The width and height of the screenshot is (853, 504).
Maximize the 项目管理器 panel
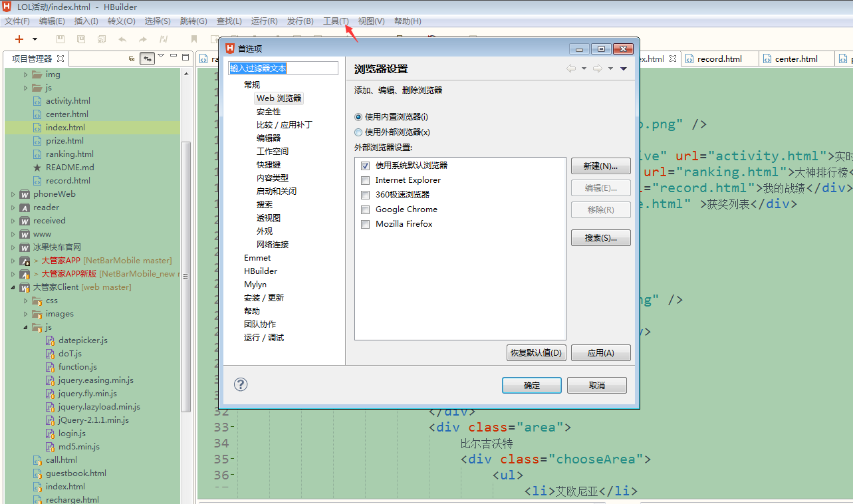click(x=186, y=57)
